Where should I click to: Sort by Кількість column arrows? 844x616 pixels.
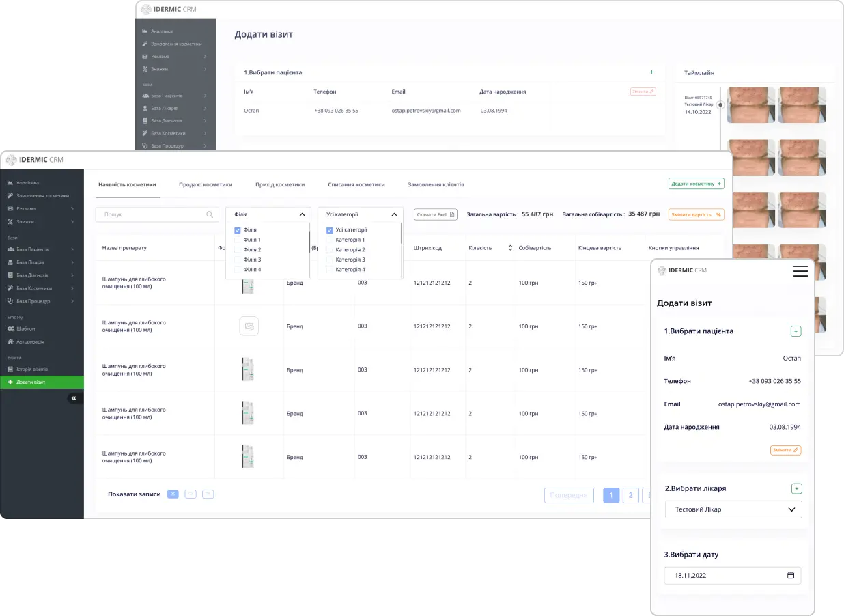coord(510,248)
